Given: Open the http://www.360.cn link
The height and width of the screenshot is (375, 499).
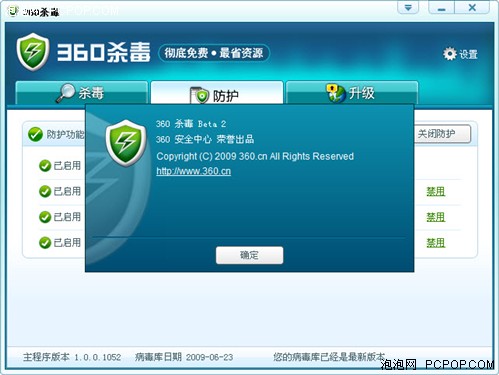Looking at the screenshot, I should pyautogui.click(x=194, y=171).
